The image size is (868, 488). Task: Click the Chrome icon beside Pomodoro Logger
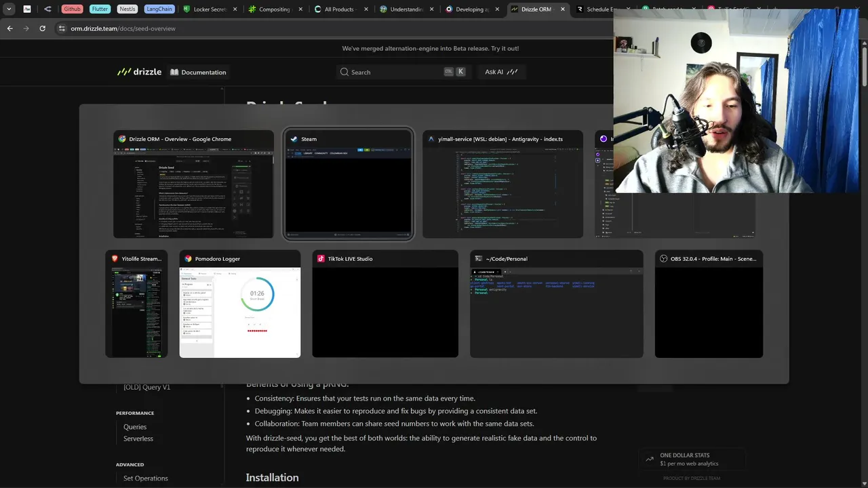coord(189,259)
